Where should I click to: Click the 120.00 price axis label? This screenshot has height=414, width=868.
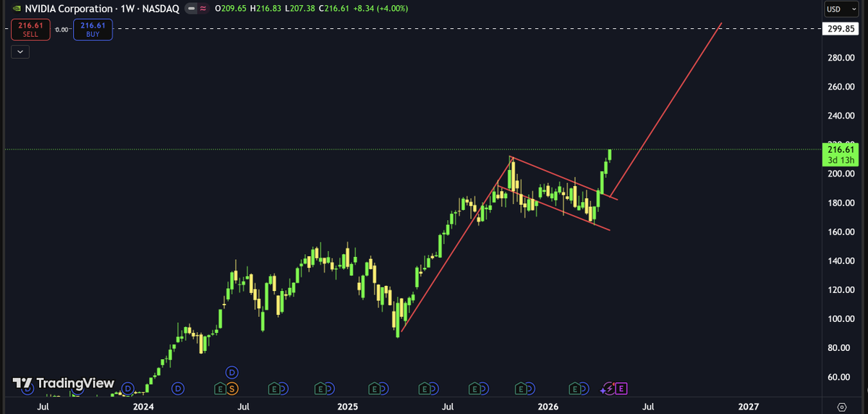pyautogui.click(x=842, y=290)
